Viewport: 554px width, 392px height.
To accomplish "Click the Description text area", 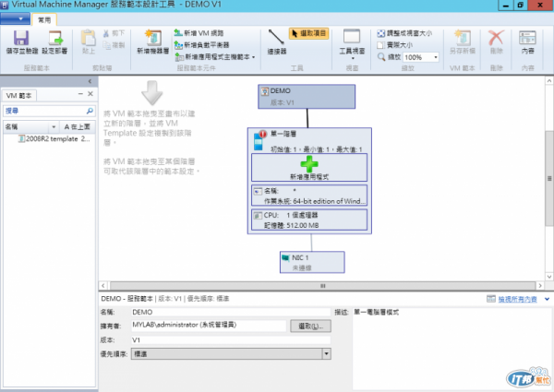I will pos(452,348).
